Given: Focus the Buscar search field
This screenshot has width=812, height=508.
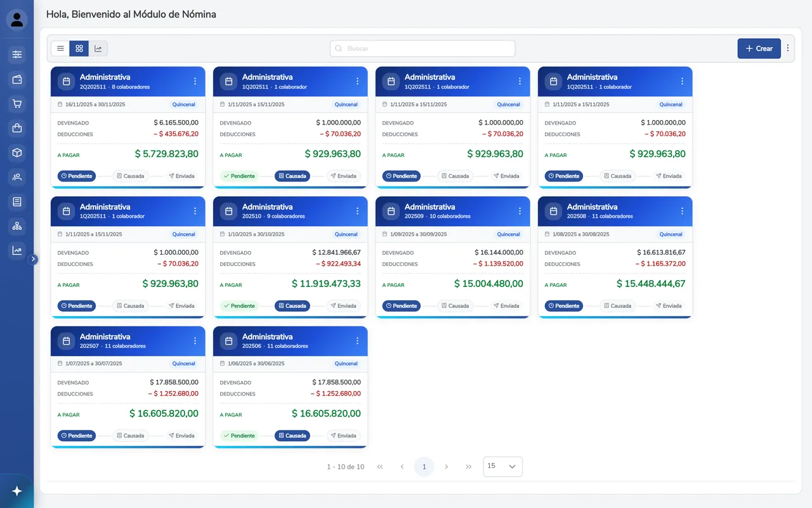Looking at the screenshot, I should click(x=422, y=48).
